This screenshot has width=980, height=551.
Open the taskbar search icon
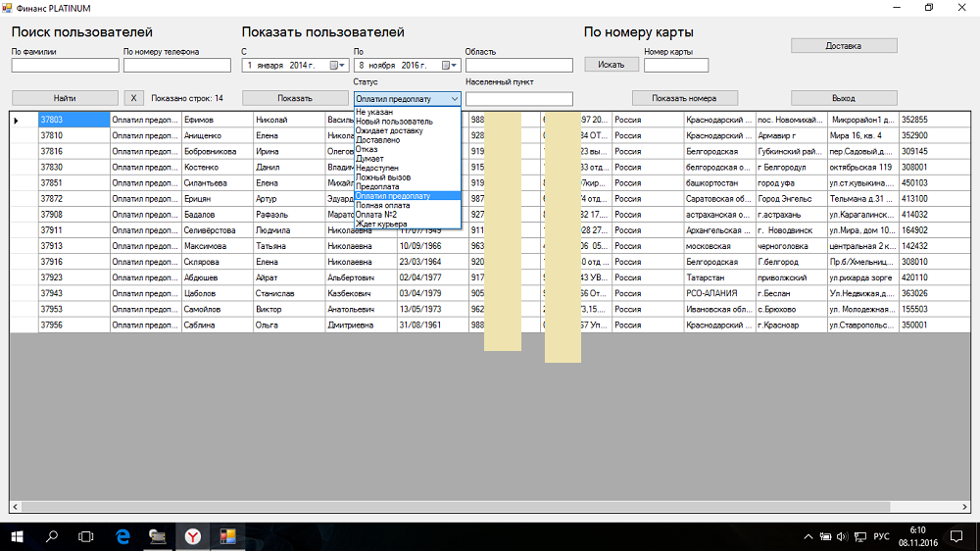coord(52,536)
